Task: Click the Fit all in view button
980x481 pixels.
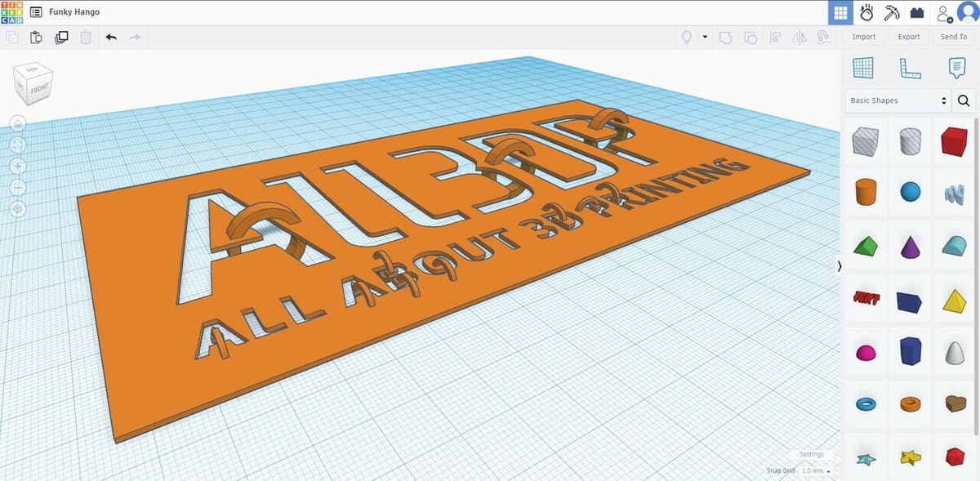Action: tap(19, 145)
